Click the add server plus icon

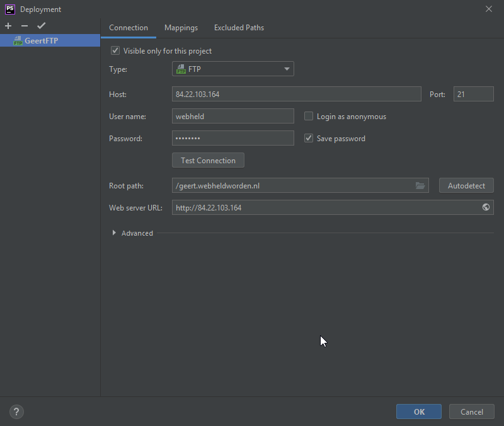click(8, 26)
